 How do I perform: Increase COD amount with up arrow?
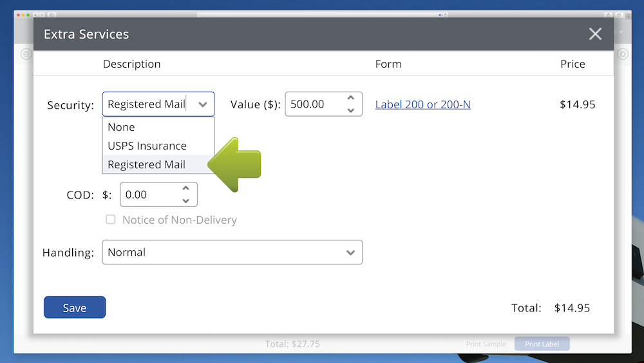(186, 188)
